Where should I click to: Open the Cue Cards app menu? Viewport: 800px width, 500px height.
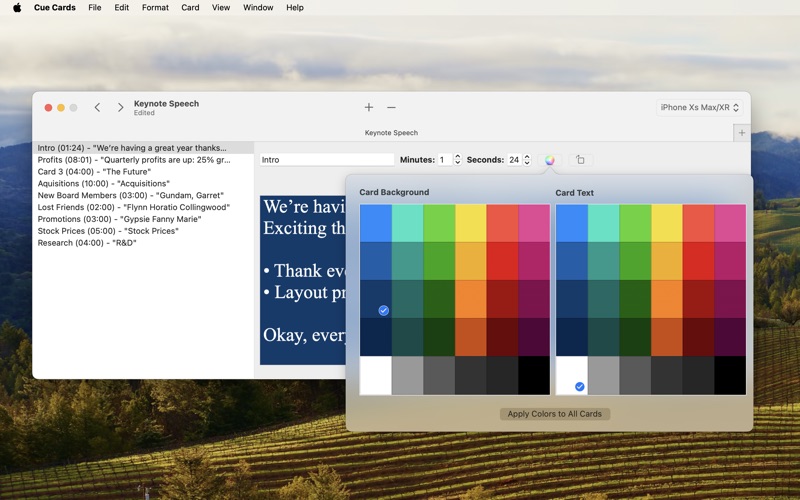pos(55,8)
